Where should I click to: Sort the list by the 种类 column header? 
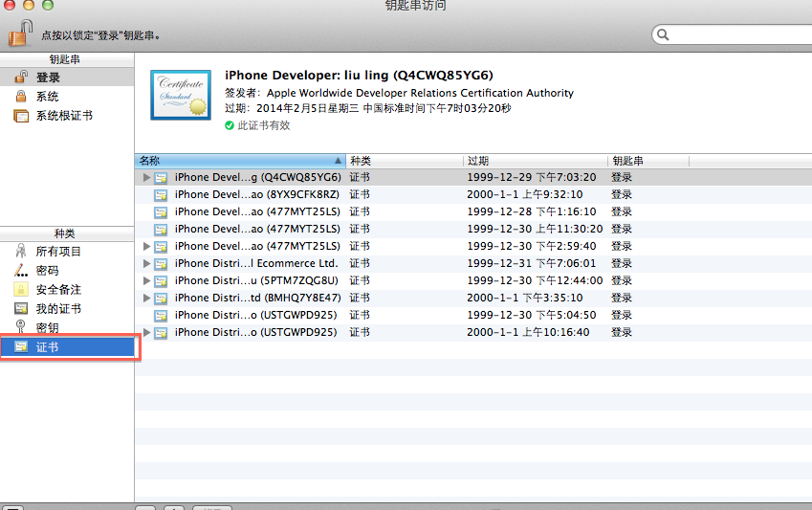pos(405,161)
